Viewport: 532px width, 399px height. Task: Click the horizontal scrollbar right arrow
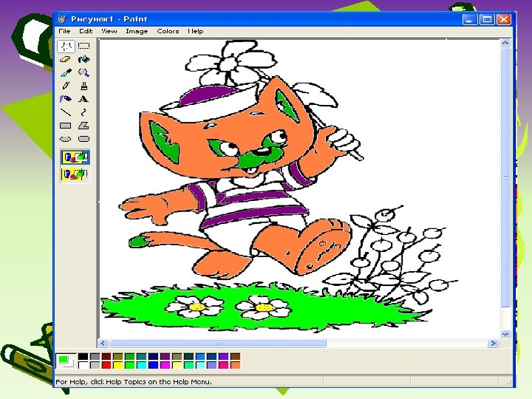click(493, 344)
